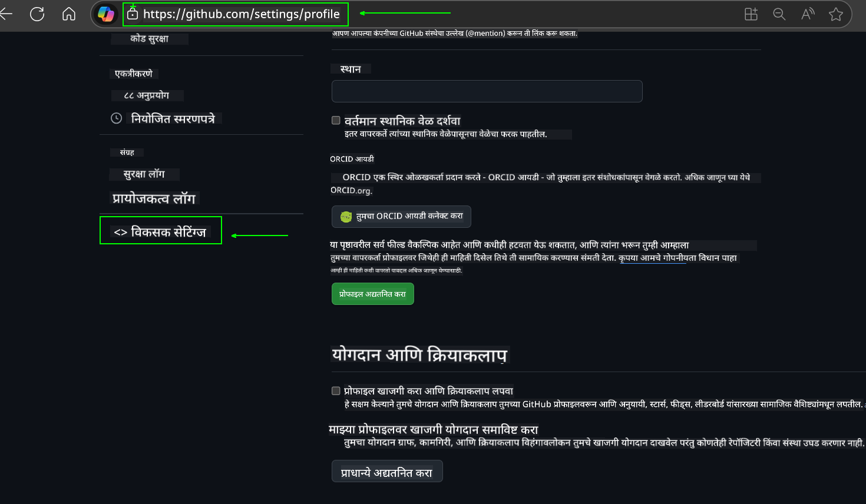The image size is (866, 504).
Task: Add page to favorites with star icon
Action: point(835,14)
